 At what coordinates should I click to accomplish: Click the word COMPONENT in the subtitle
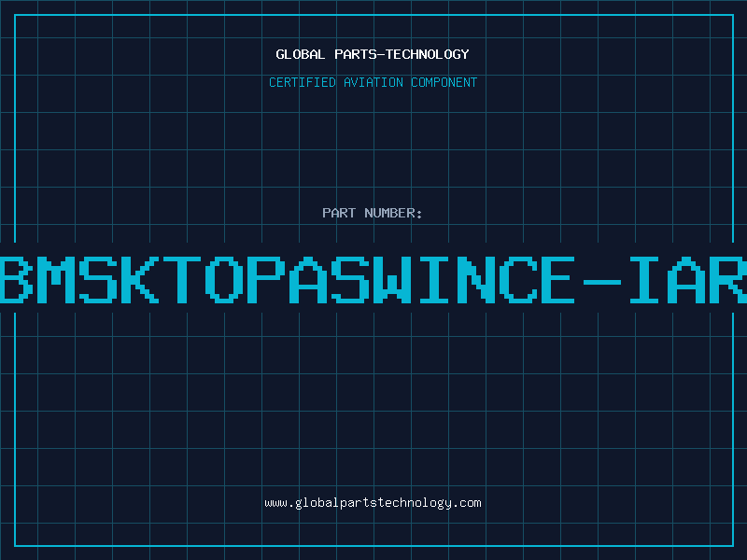(444, 82)
